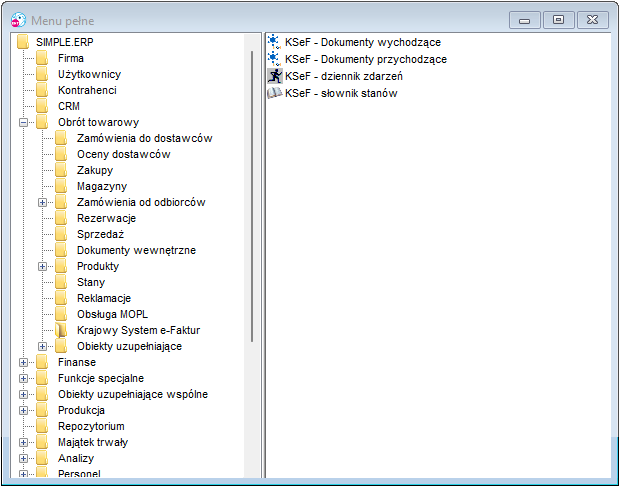This screenshot has width=620, height=487.
Task: Click the Zakupy folder icon
Action: click(x=61, y=170)
